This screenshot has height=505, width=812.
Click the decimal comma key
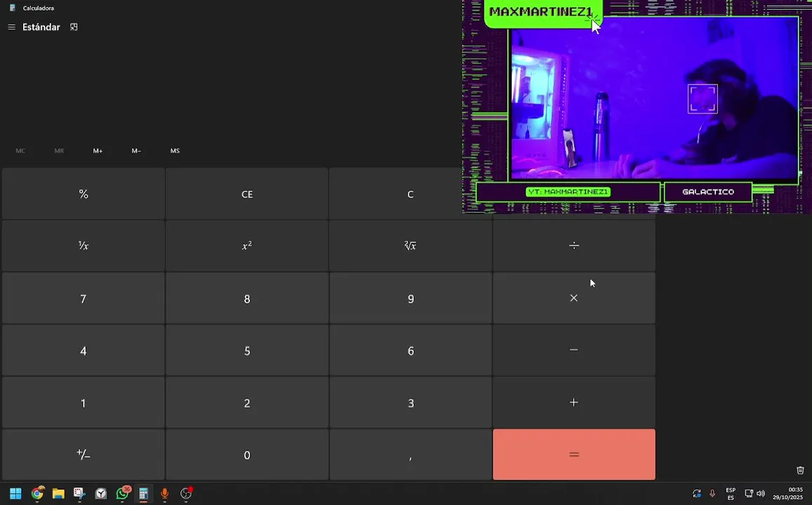point(411,454)
